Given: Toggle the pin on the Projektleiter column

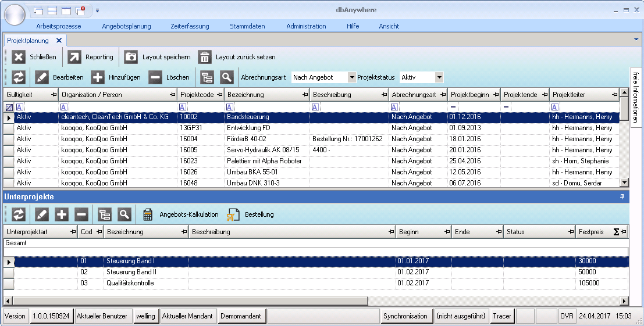Looking at the screenshot, I should 615,95.
